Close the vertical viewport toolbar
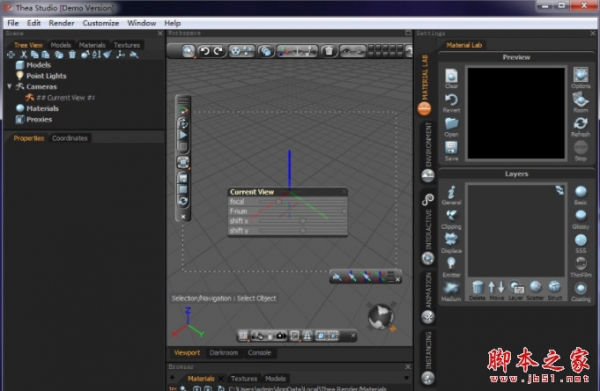Viewport: 600px width, 391px height. [183, 217]
